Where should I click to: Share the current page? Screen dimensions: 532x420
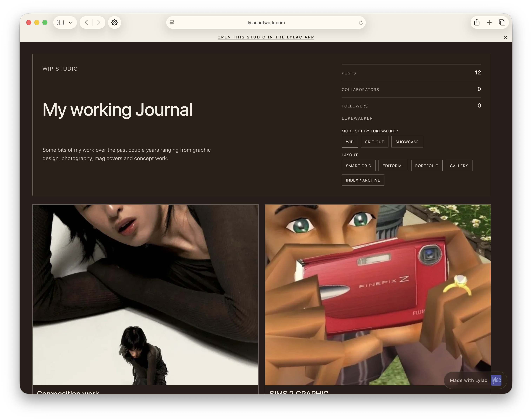pyautogui.click(x=477, y=22)
